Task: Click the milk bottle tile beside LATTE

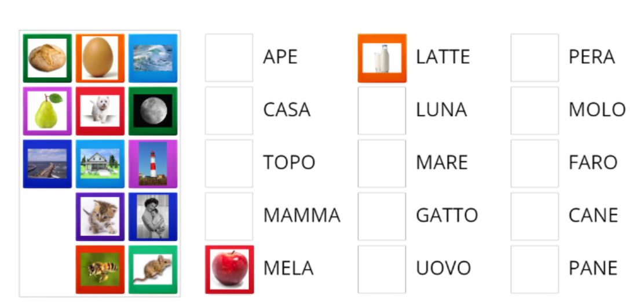Action: pos(382,58)
